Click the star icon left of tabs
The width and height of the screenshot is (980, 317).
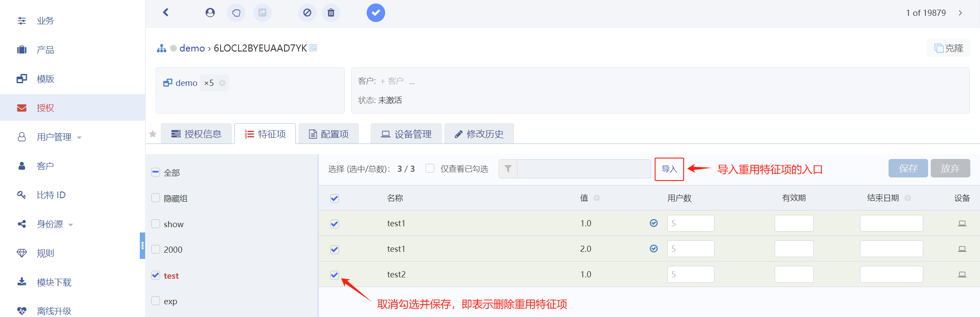pos(153,134)
